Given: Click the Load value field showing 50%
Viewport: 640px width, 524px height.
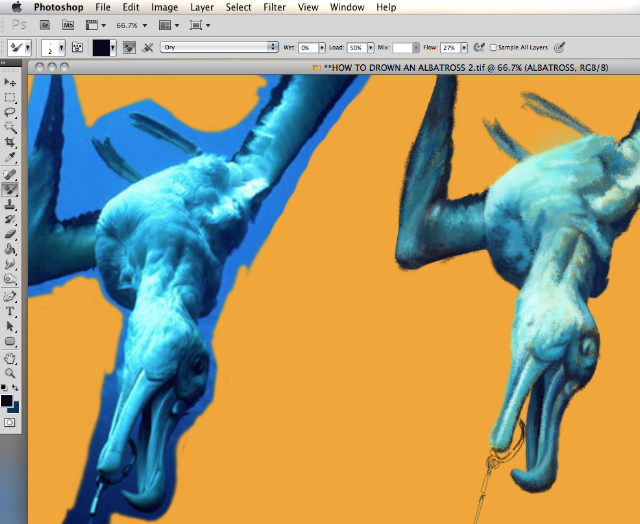Looking at the screenshot, I should 357,48.
